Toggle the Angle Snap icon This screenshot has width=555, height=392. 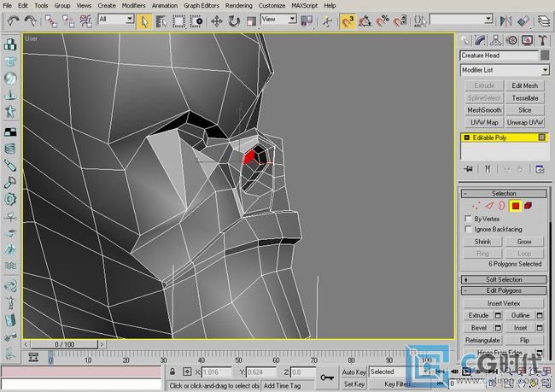[x=365, y=21]
